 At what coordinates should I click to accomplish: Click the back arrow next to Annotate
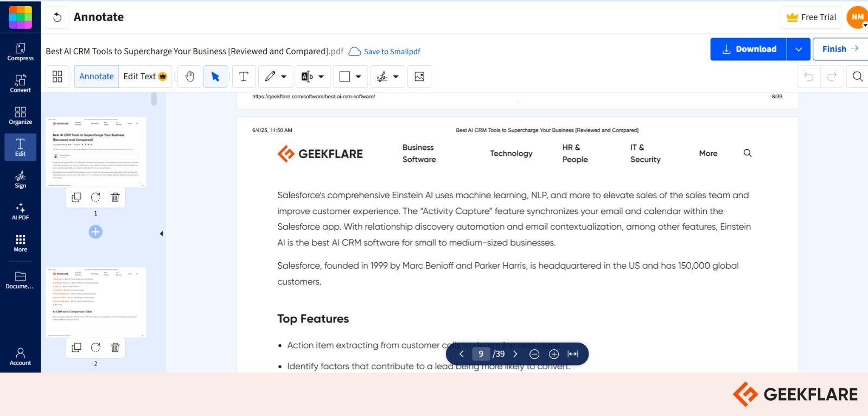(58, 17)
